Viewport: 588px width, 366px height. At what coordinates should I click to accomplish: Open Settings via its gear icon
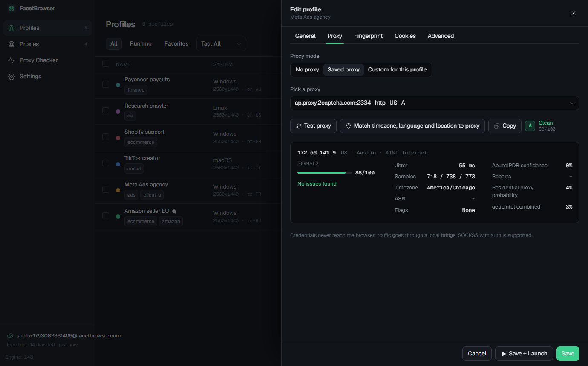click(12, 77)
